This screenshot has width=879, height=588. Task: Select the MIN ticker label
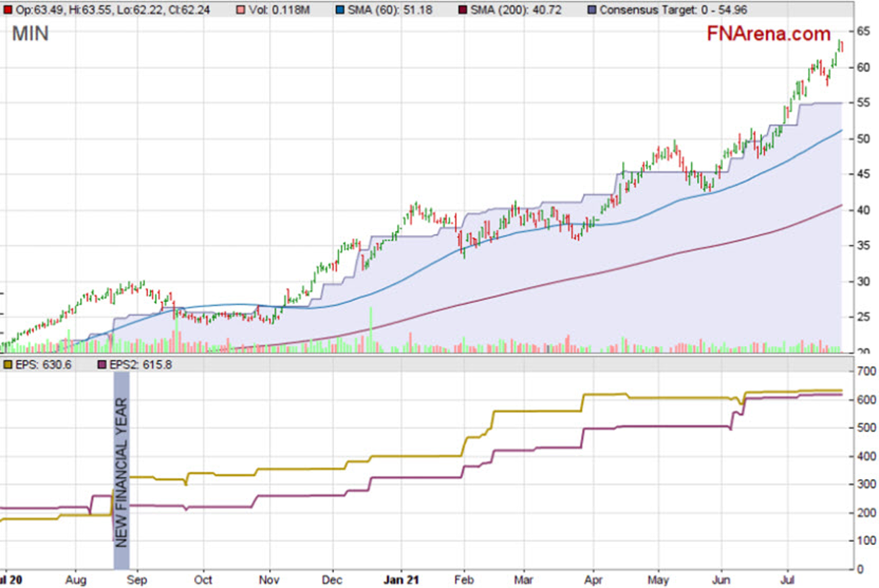click(30, 34)
